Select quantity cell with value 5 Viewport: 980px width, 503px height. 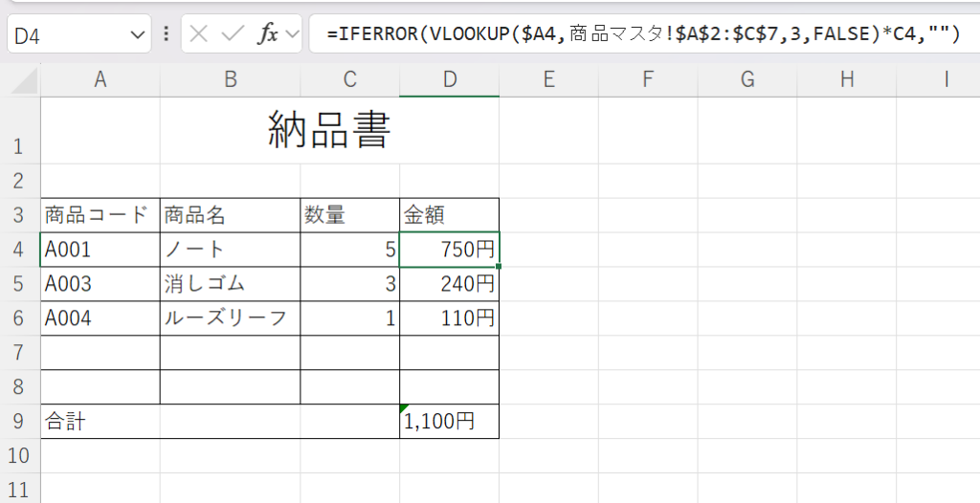(350, 250)
